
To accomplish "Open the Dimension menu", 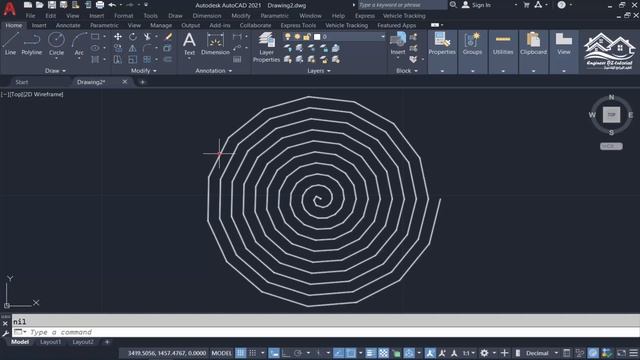I will coord(207,16).
